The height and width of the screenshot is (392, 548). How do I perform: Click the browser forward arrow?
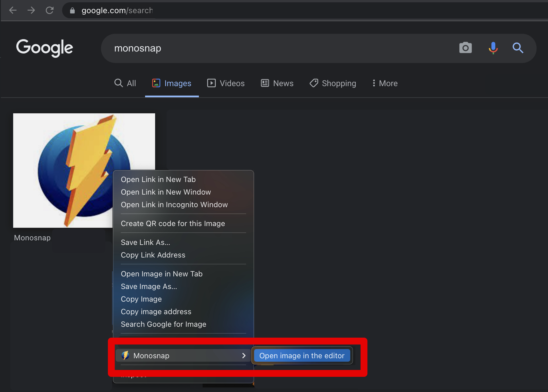tap(31, 11)
